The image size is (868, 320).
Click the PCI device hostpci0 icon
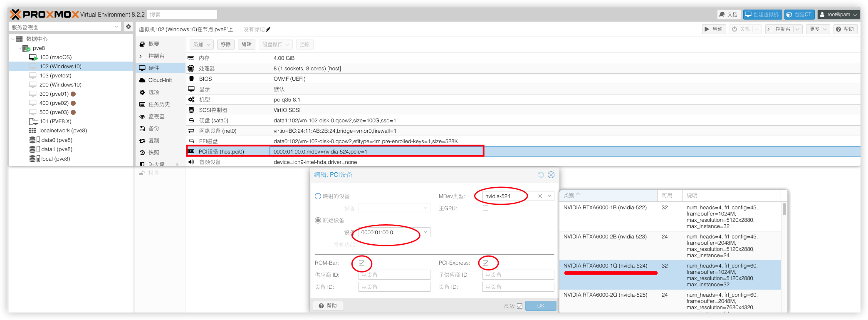tap(191, 151)
